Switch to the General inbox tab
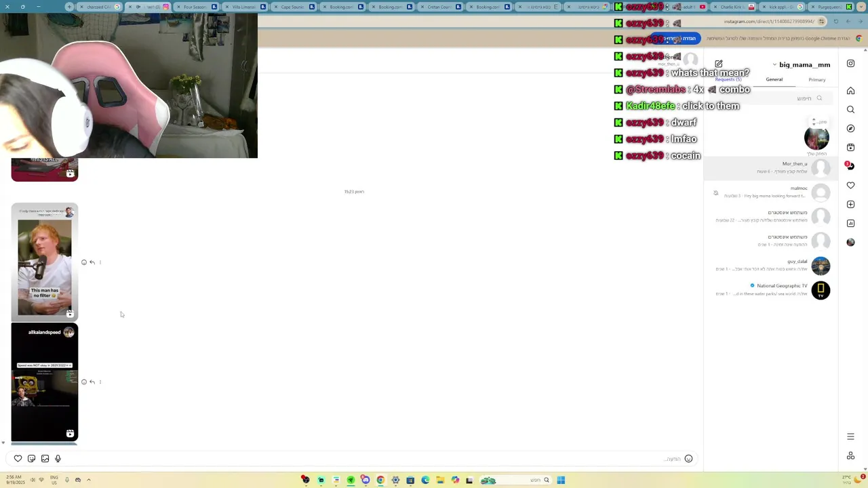868x488 pixels. pyautogui.click(x=774, y=80)
